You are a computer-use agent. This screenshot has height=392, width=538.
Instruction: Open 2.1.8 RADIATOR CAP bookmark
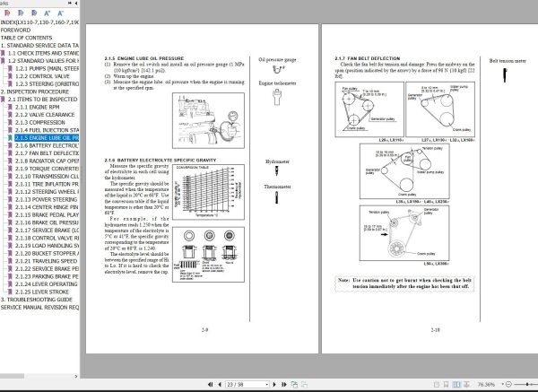pyautogui.click(x=47, y=161)
